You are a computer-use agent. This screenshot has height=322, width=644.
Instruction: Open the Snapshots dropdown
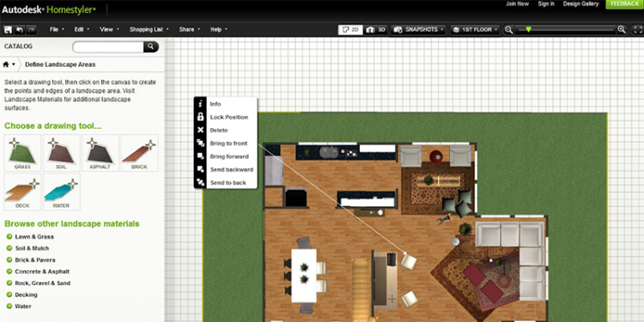click(418, 29)
